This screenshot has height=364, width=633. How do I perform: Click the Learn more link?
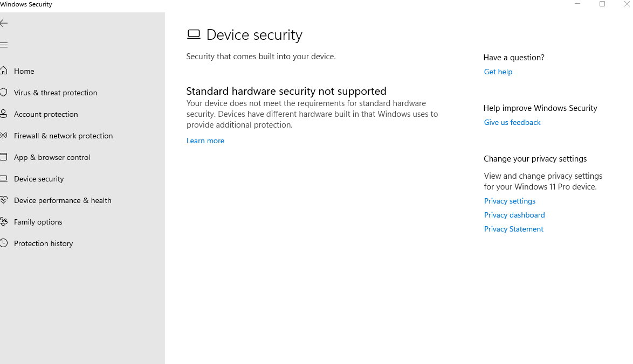pyautogui.click(x=205, y=141)
